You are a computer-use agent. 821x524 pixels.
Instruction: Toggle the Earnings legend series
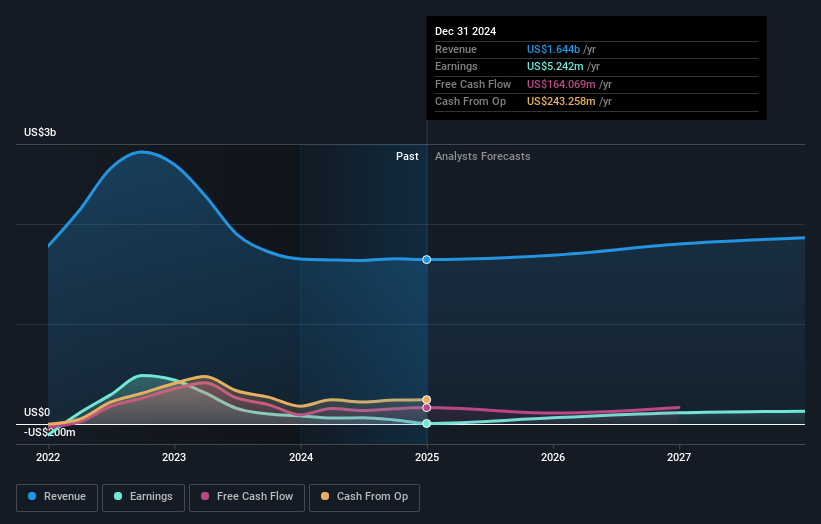[143, 497]
